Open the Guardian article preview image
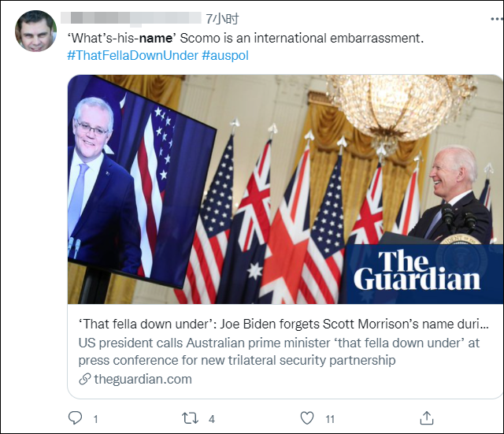 click(285, 189)
